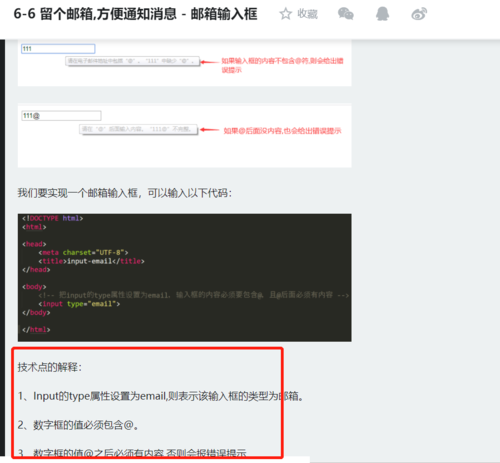Click the line starting 1、Input的type属性
Viewport: 500px width, 463px height.
click(x=160, y=396)
